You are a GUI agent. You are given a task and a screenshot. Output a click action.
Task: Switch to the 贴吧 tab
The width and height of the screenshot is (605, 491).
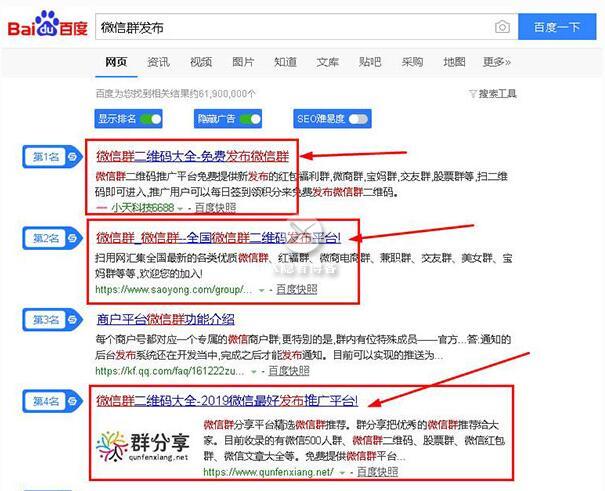(370, 62)
